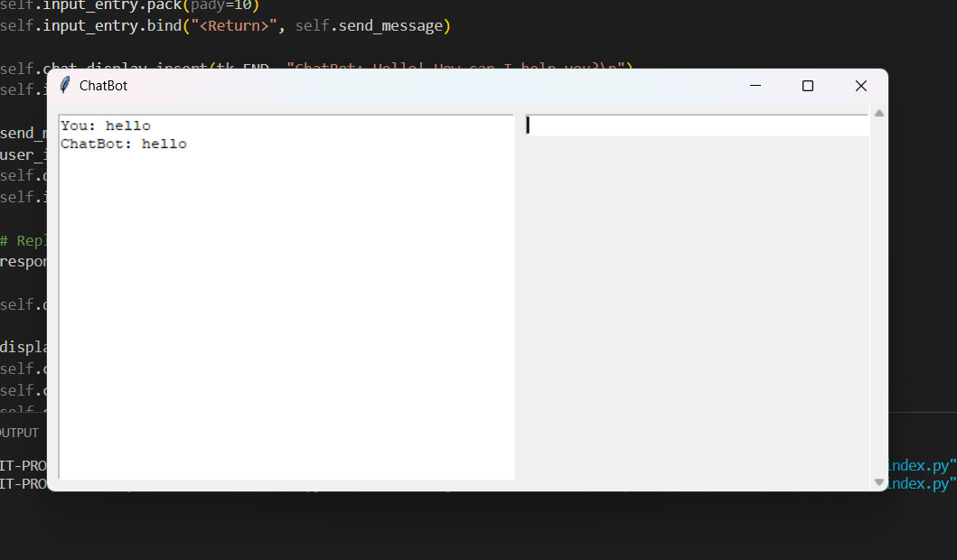Open the lower index.py link in terminal
The width and height of the screenshot is (957, 560).
(920, 483)
